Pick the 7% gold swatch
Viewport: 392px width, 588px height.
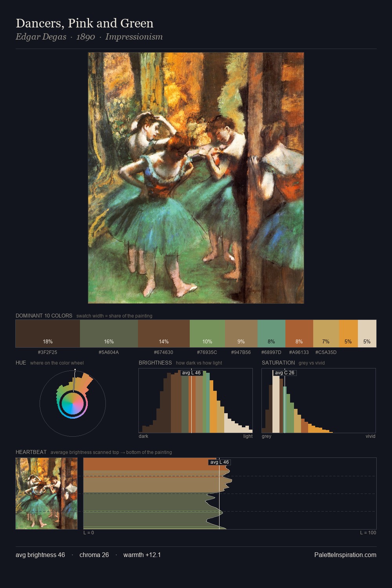[326, 334]
